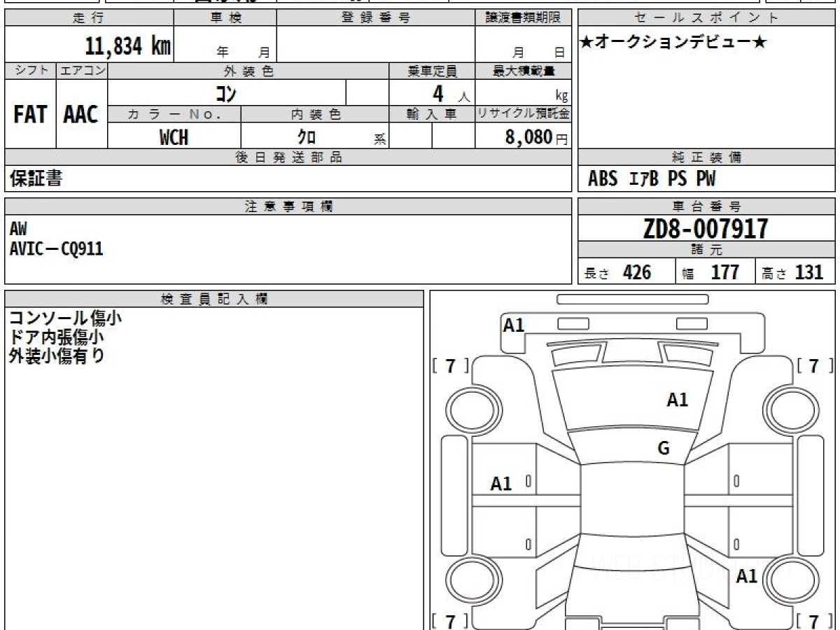The height and width of the screenshot is (630, 840).
Task: Click the 走行 column header
Action: tap(88, 17)
